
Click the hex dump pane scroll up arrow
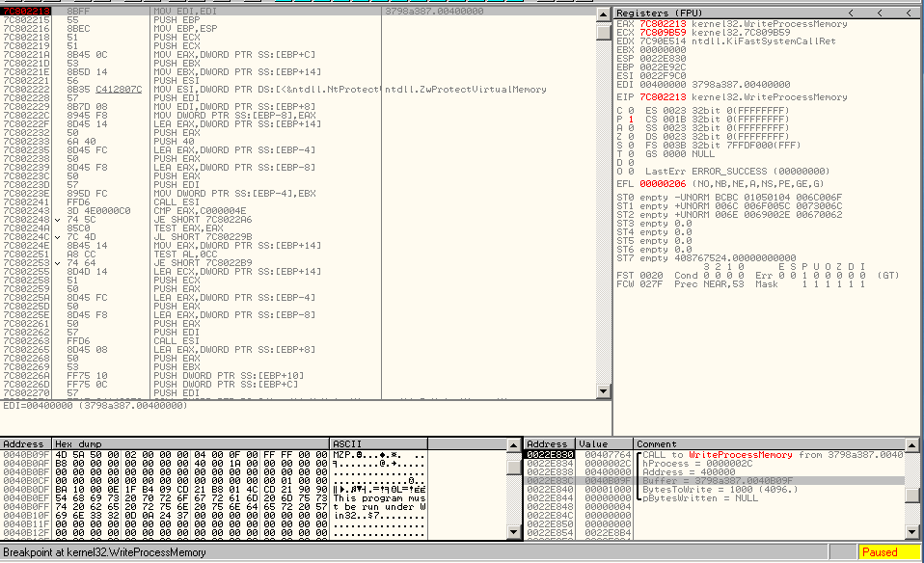pos(513,445)
